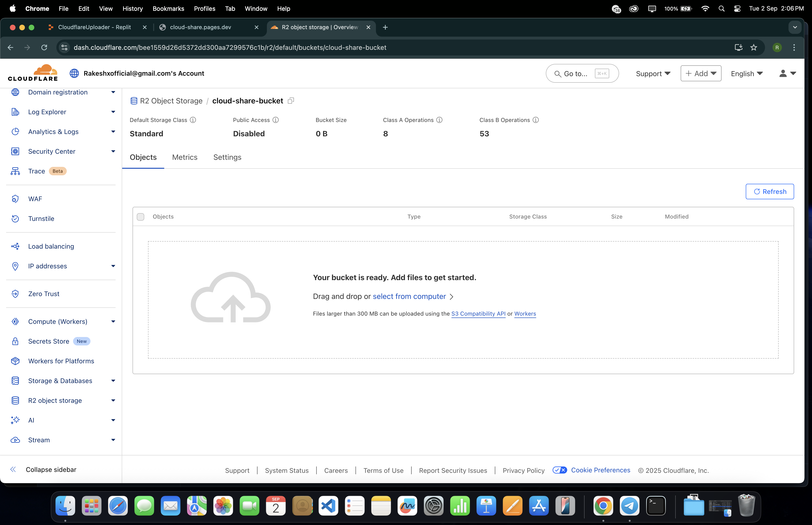
Task: Click the Secrets Store lock icon
Action: (15, 341)
